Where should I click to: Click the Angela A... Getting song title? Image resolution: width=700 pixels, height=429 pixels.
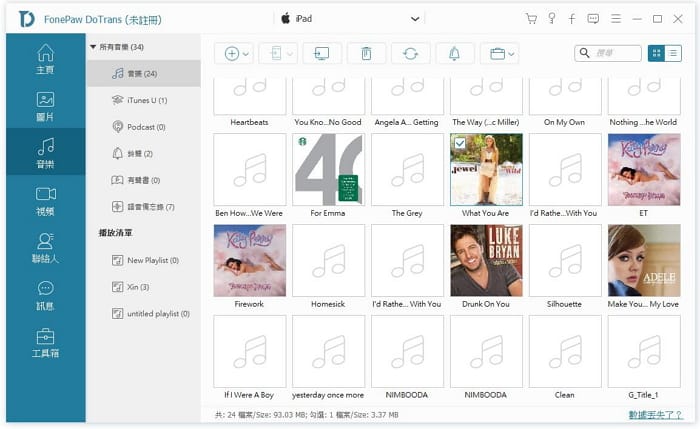[407, 122]
